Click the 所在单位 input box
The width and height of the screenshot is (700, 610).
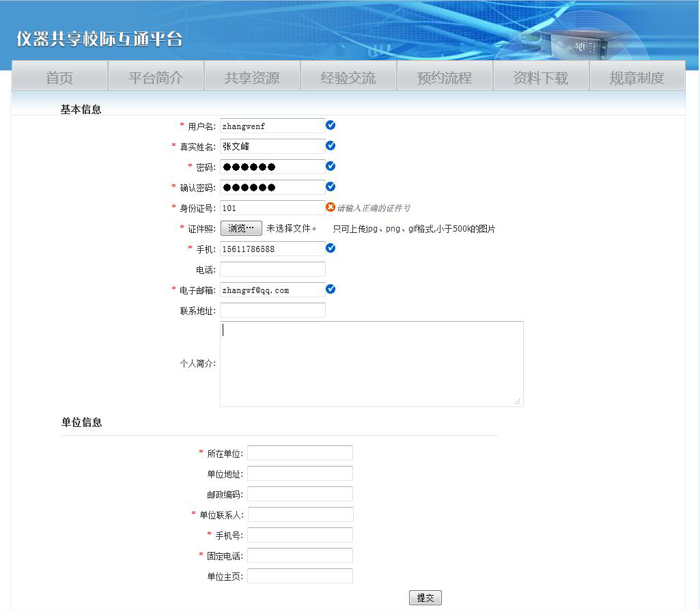[x=300, y=453]
